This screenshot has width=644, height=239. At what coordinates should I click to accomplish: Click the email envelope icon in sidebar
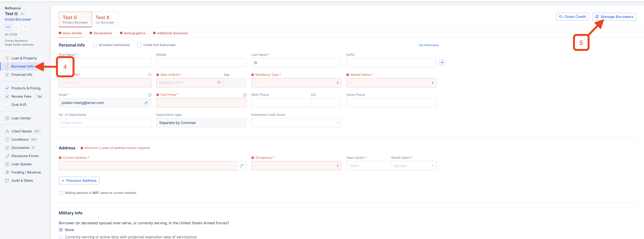(8, 27)
